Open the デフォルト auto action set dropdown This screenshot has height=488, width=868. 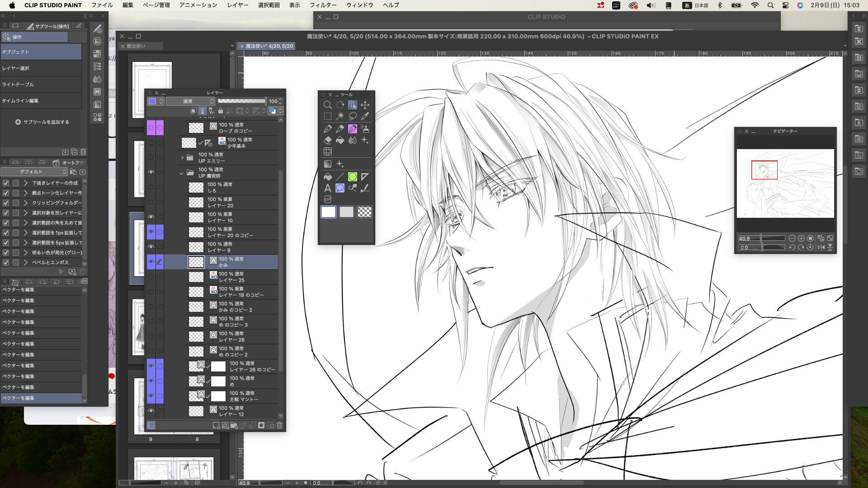pyautogui.click(x=34, y=172)
